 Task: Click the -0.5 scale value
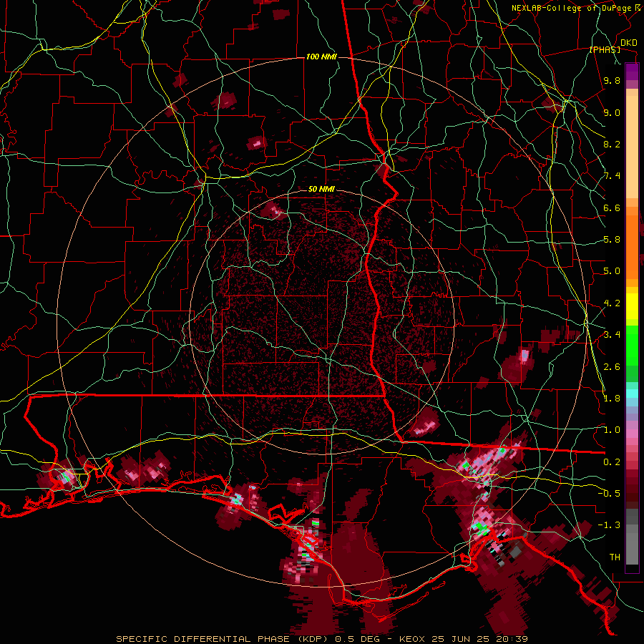609,494
